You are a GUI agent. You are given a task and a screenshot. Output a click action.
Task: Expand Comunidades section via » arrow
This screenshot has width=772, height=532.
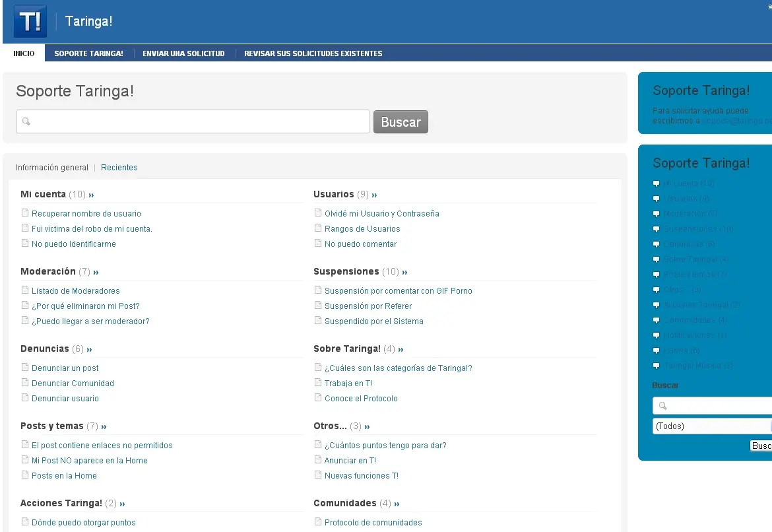(397, 504)
